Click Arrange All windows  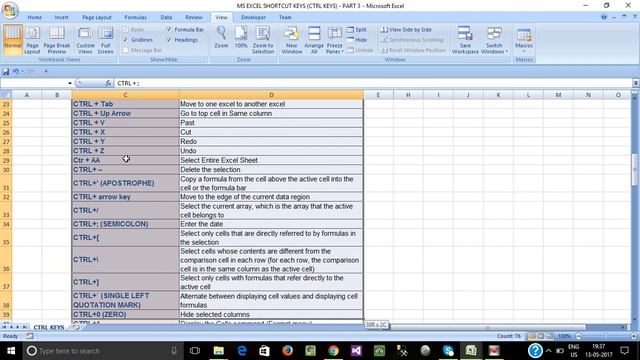coord(314,40)
